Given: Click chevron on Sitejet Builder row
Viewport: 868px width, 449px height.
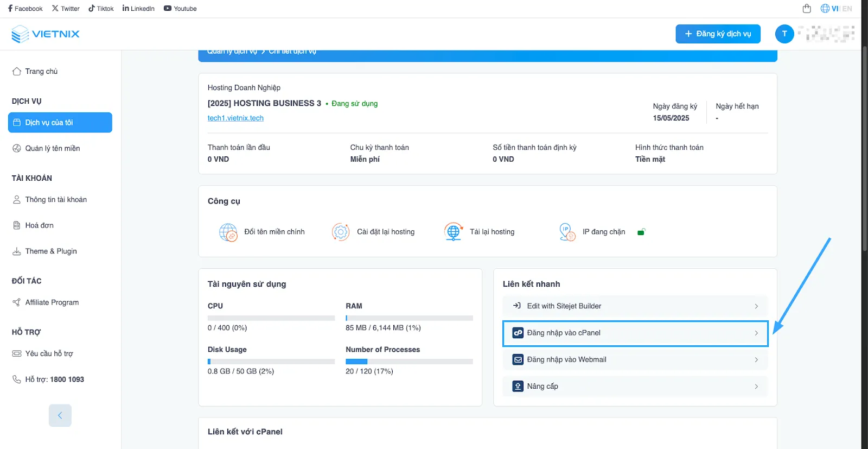Looking at the screenshot, I should coord(756,306).
